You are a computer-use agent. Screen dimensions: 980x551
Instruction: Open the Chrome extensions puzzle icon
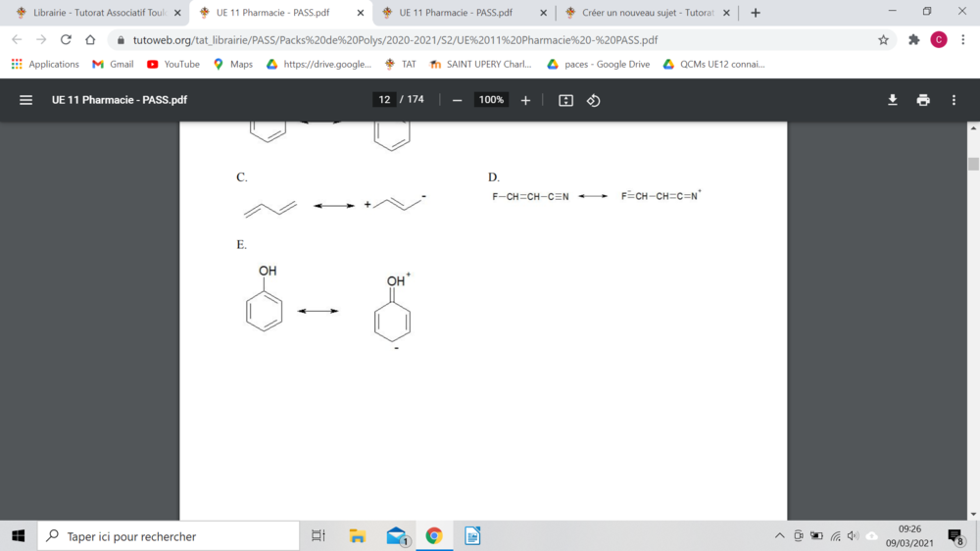point(913,40)
